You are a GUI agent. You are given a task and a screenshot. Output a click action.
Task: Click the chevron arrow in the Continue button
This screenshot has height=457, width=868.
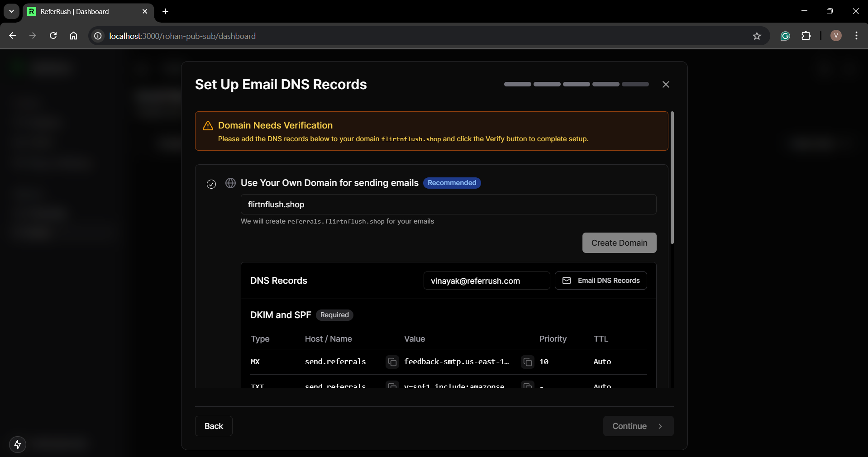point(660,426)
